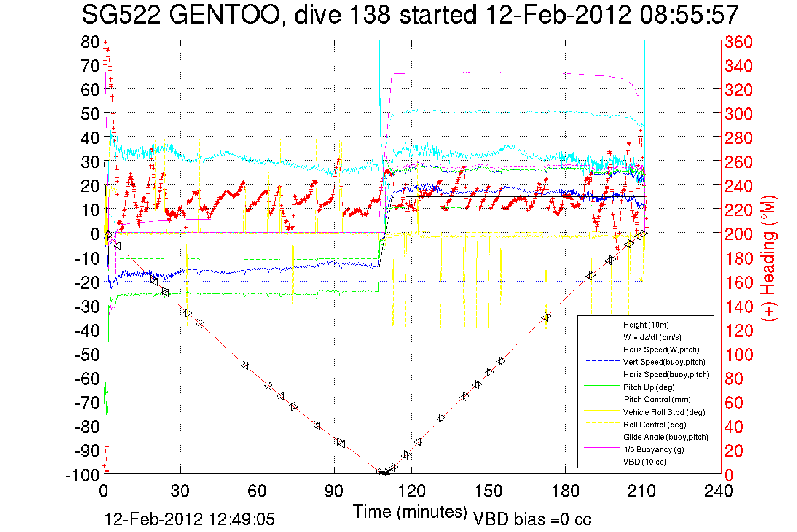Click the red heading tick label '100'
This screenshot has height=532, width=797.
(x=738, y=354)
